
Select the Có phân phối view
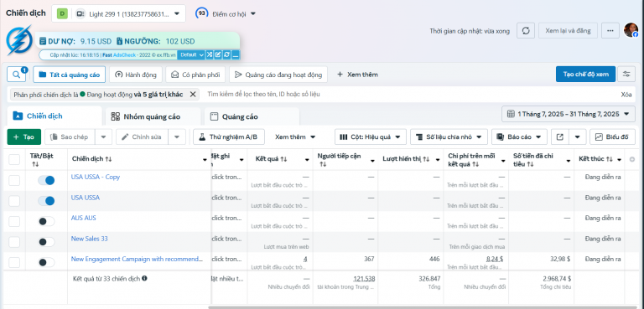tap(195, 75)
